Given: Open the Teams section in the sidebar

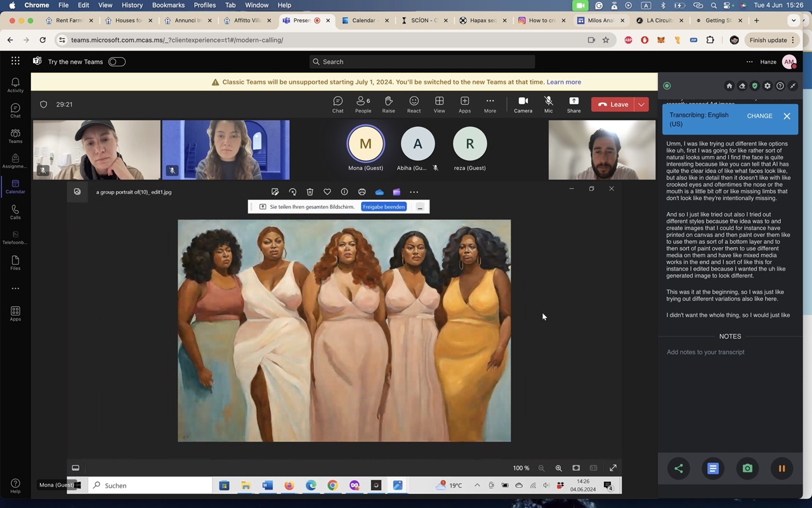Looking at the screenshot, I should coord(15,136).
